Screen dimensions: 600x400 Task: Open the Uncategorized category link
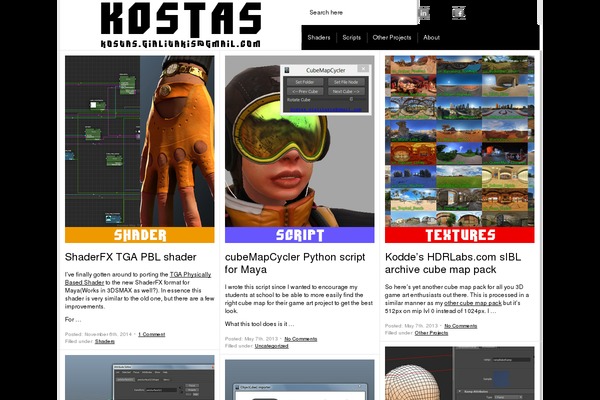click(272, 346)
